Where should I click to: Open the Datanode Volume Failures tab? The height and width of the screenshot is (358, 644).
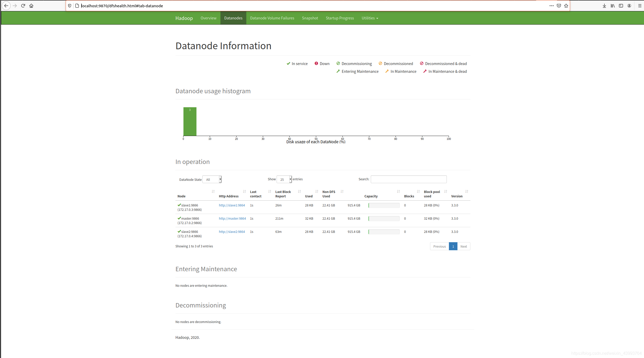(272, 18)
